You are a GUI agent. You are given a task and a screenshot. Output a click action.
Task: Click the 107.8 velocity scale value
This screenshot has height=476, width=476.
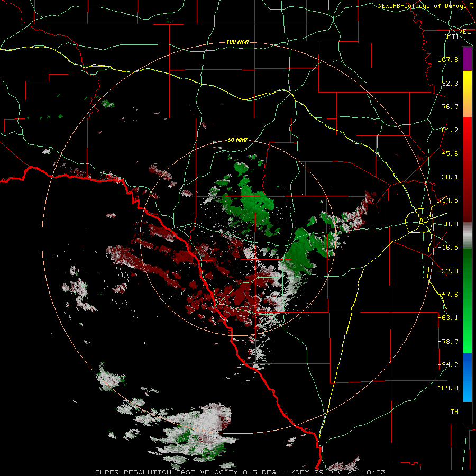coord(448,59)
